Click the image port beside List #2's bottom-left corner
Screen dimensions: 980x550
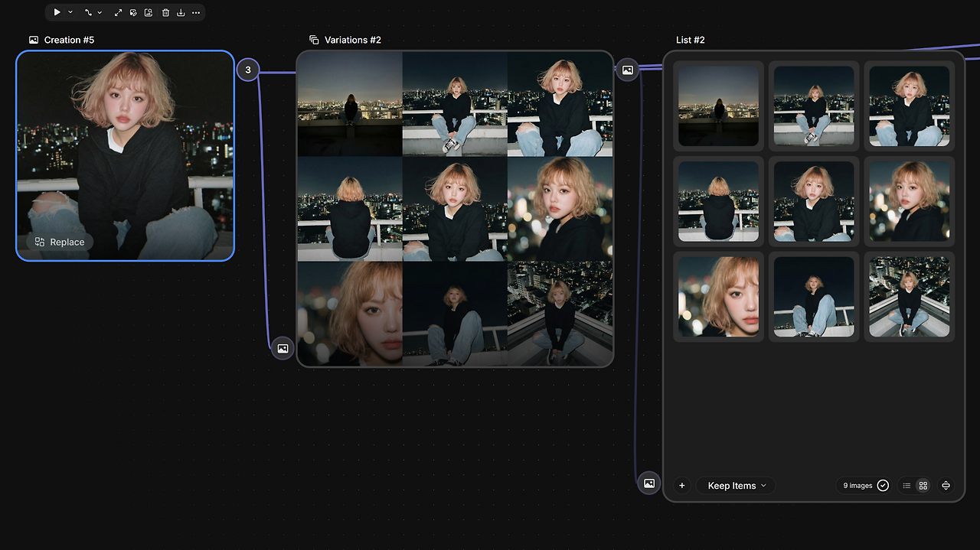coord(649,483)
